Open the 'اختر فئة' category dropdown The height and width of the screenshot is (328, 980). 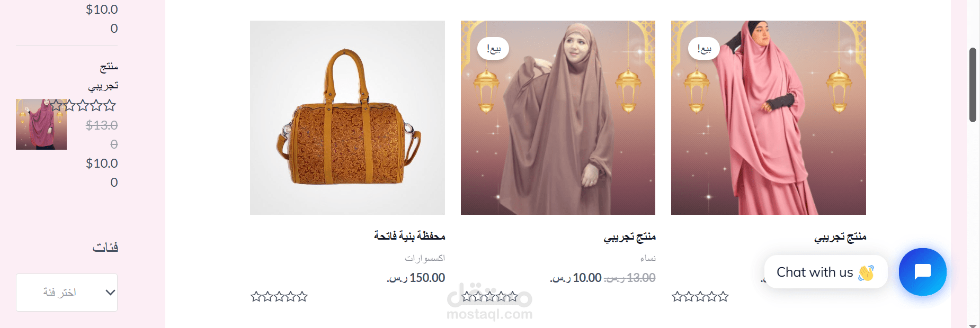67,293
